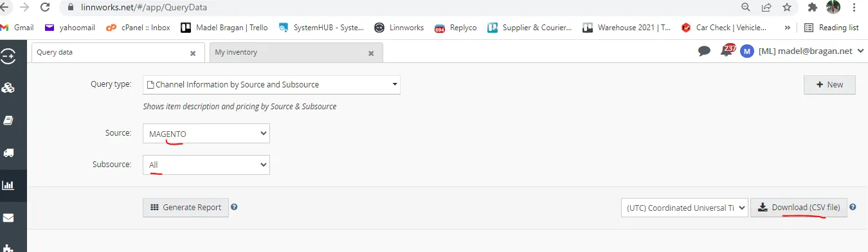Image resolution: width=868 pixels, height=252 pixels.
Task: Open the inventory boxes sidebar icon
Action: coord(8,88)
